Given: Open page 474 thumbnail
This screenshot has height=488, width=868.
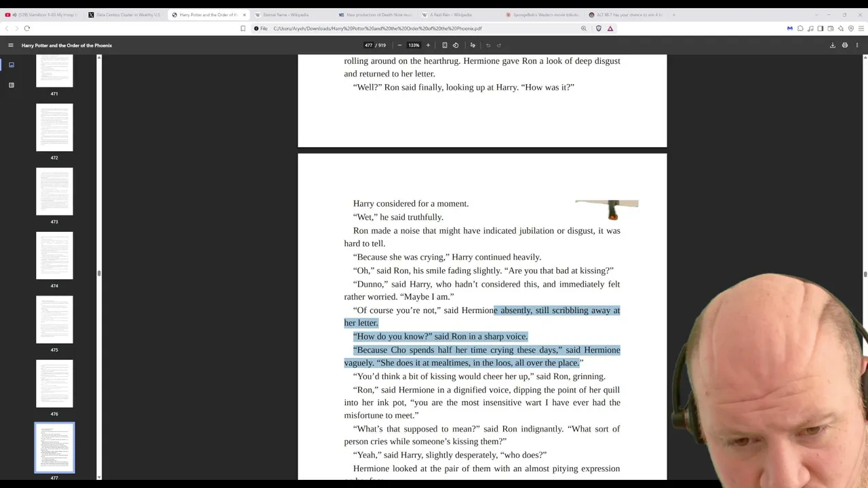Looking at the screenshot, I should tap(54, 256).
